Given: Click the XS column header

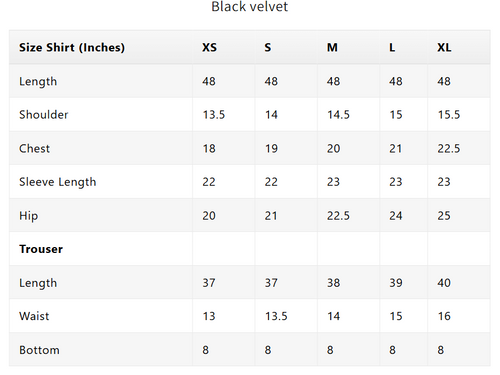Looking at the screenshot, I should coord(209,48).
